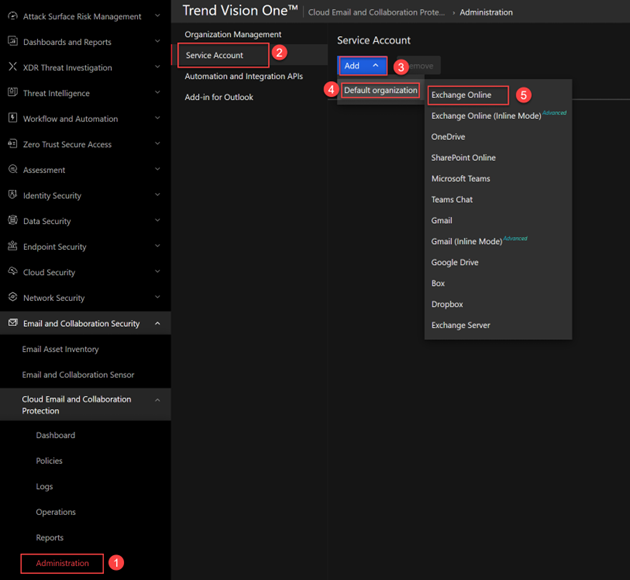Expand Zero Trust Secure Access chevron
This screenshot has height=580, width=630.
coord(158,143)
